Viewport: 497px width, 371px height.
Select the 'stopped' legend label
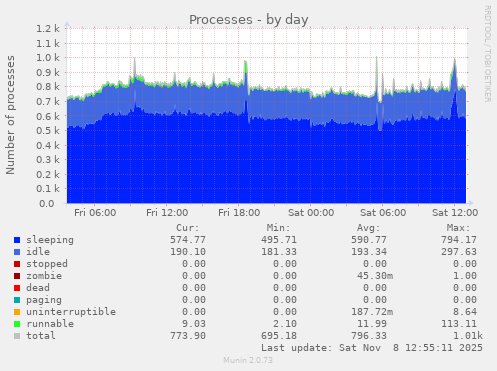(47, 264)
